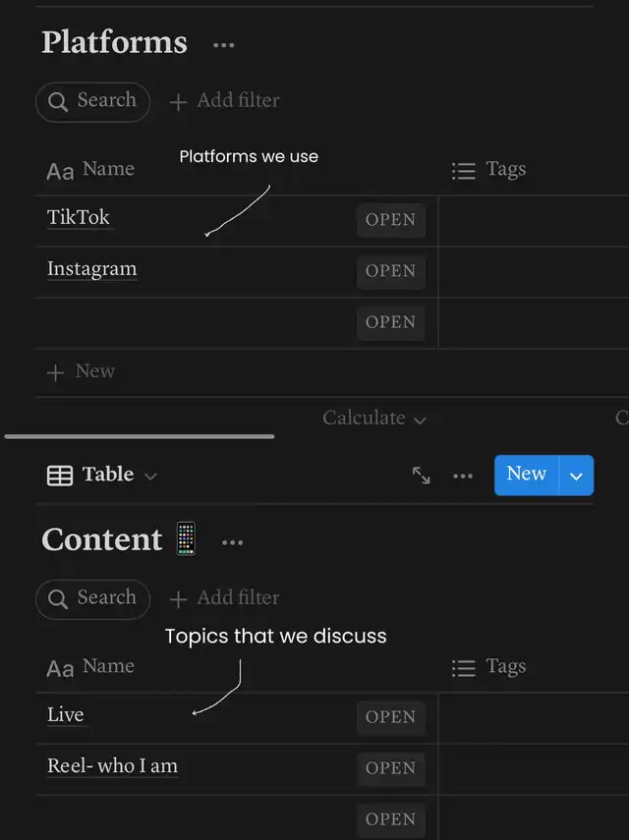Click the Platforms search magnifier

point(59,101)
